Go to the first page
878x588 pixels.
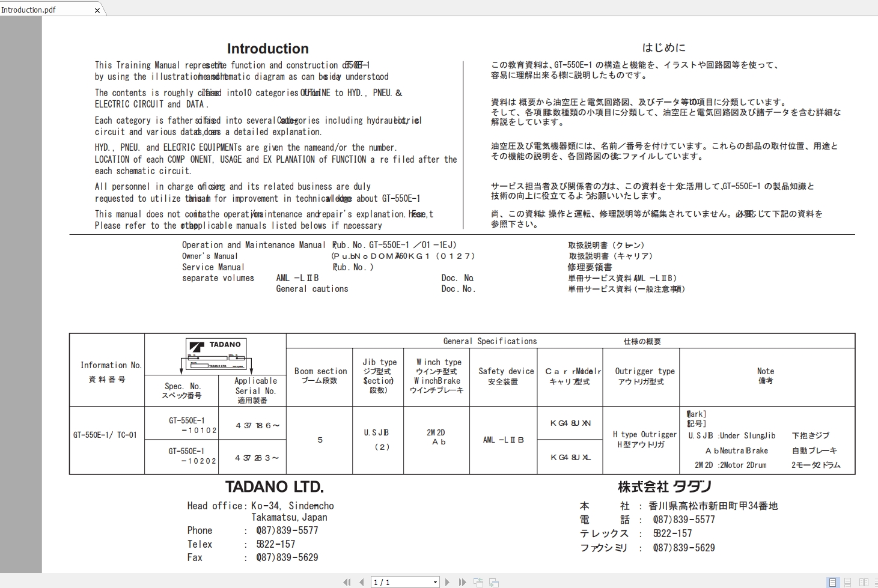coord(347,582)
